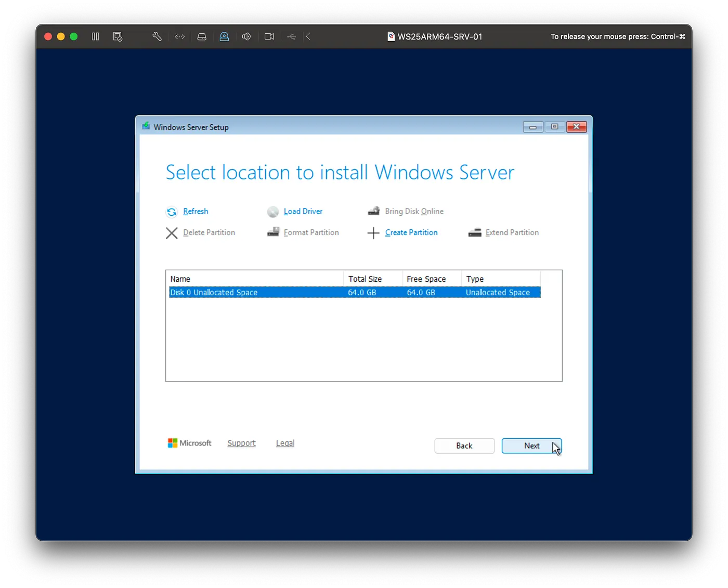Click Create Partition link
Image resolution: width=728 pixels, height=588 pixels.
(411, 233)
